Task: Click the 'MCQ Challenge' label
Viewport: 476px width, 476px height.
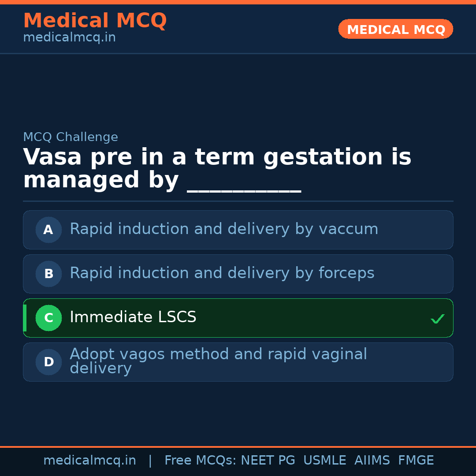Action: click(71, 137)
